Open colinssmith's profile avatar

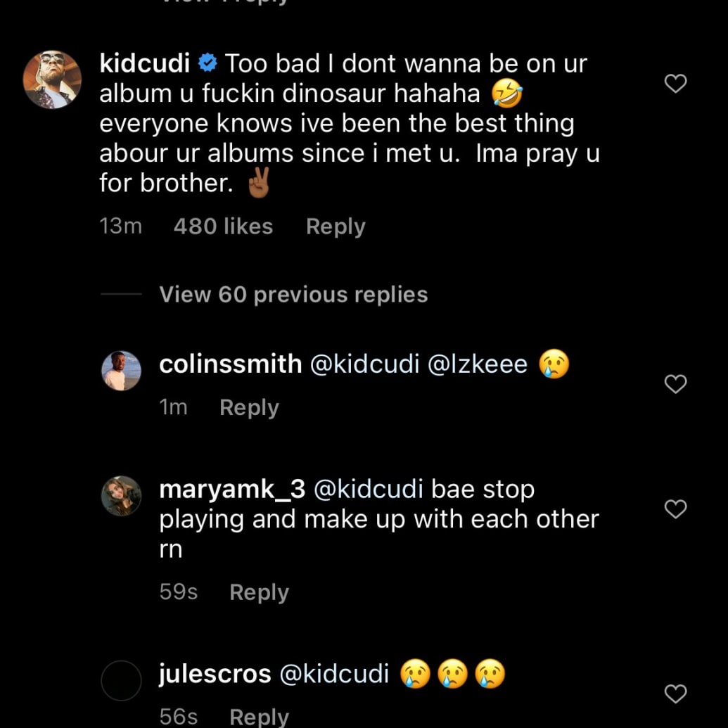121,371
